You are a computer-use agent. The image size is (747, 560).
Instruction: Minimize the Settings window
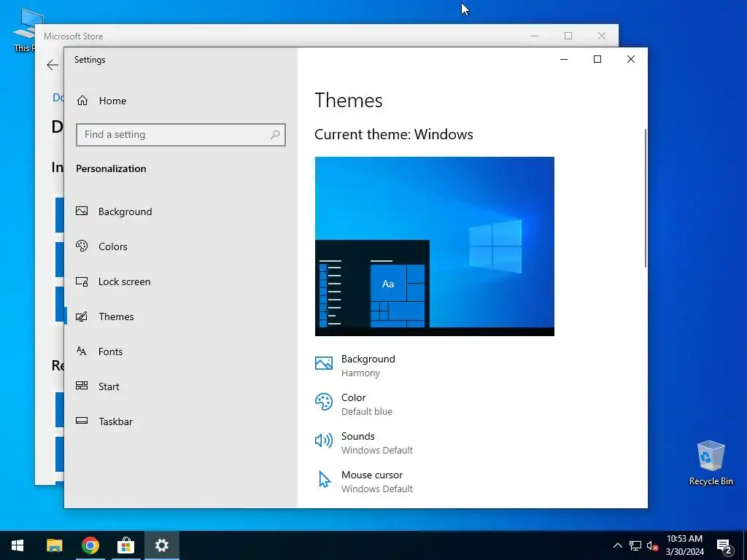(564, 59)
